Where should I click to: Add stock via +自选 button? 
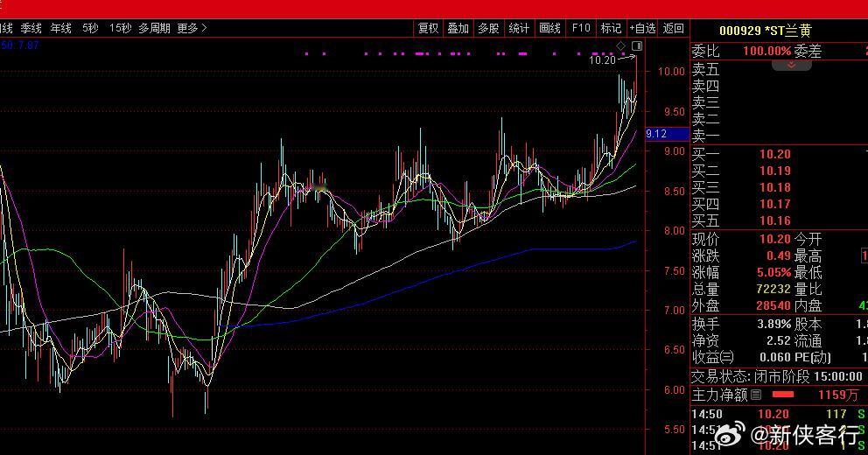pos(643,28)
